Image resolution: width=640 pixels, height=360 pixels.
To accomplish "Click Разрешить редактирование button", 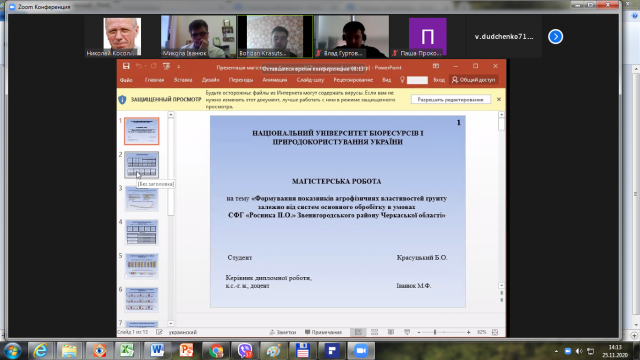I will coord(451,100).
